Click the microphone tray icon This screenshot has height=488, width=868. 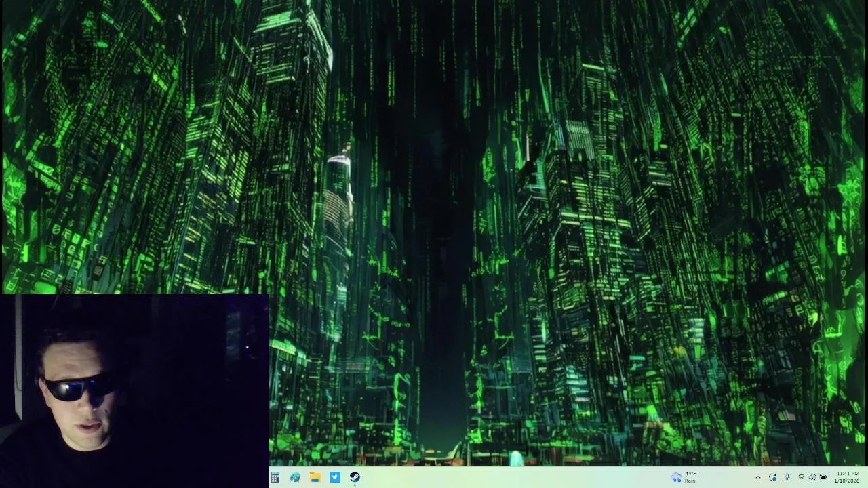click(x=787, y=477)
